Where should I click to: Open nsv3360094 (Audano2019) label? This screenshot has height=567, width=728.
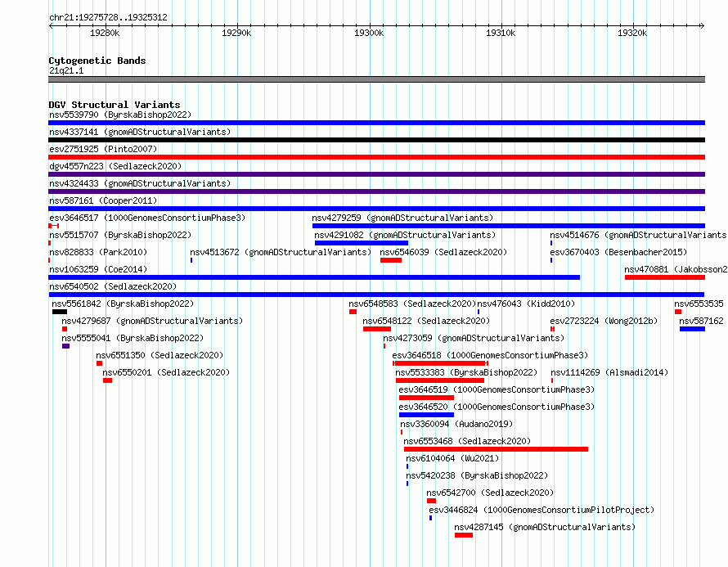456,424
